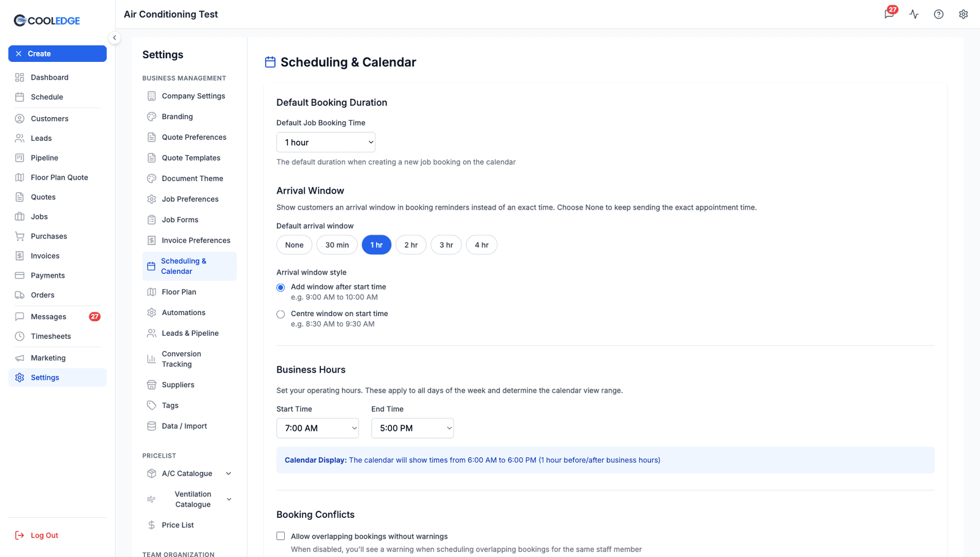This screenshot has width=980, height=557.
Task: Click the CoolEdge logo
Action: point(47,20)
